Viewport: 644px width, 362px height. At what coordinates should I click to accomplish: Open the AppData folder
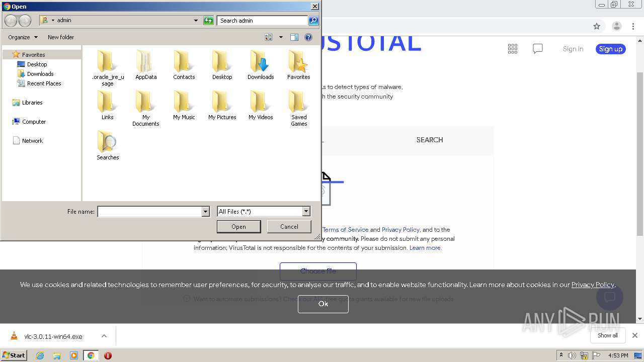146,64
